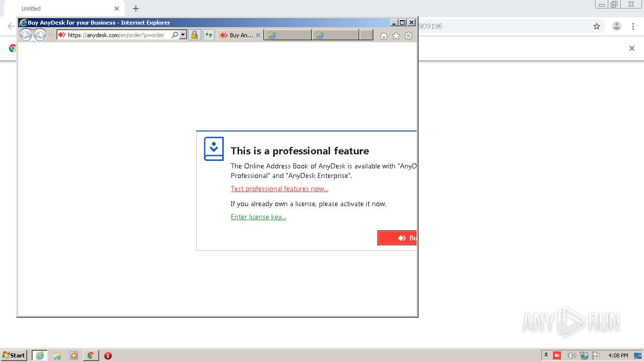Switch to the second Internet Explorer tab
Viewport: 644px width, 362px height.
coord(288,35)
